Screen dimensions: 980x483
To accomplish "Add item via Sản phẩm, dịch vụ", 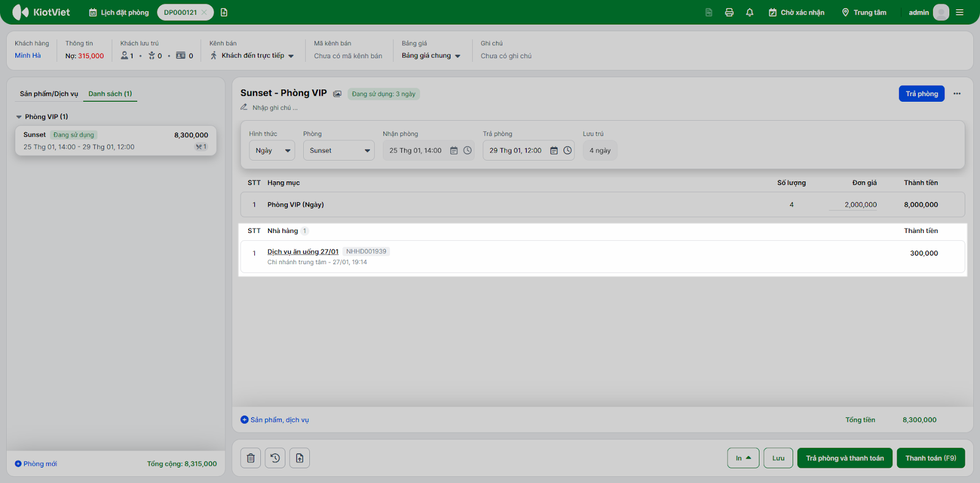I will tap(275, 420).
